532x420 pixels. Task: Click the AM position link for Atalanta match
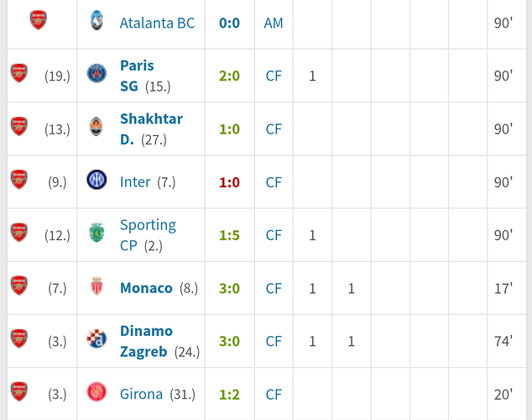pos(274,23)
